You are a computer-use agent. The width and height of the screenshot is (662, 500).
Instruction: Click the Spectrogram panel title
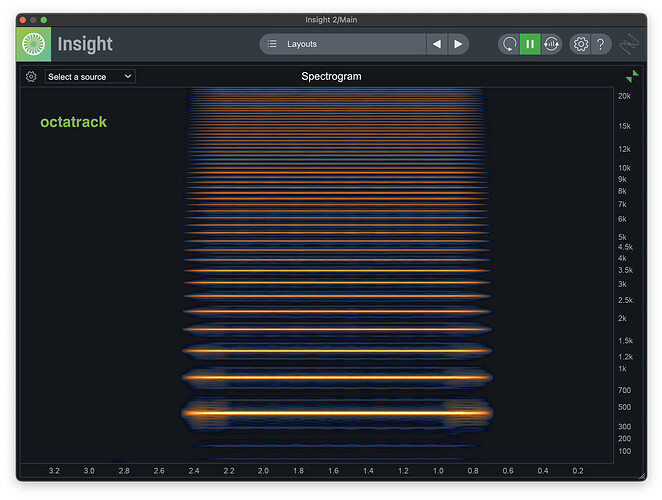[331, 76]
